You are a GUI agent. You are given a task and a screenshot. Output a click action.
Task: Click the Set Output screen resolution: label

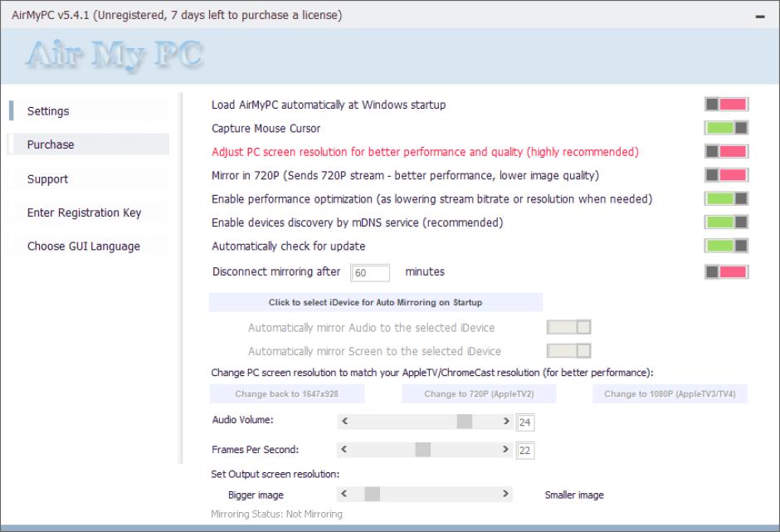275,474
